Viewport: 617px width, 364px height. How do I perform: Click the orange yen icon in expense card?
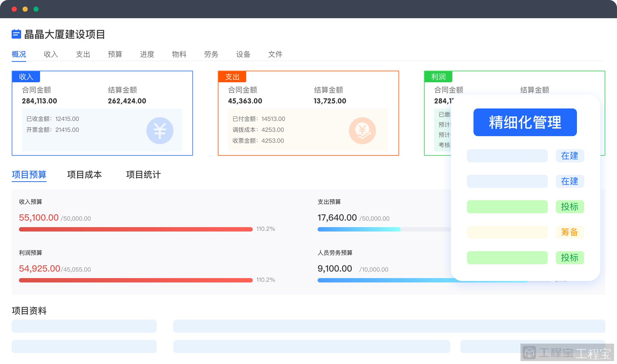point(362,131)
